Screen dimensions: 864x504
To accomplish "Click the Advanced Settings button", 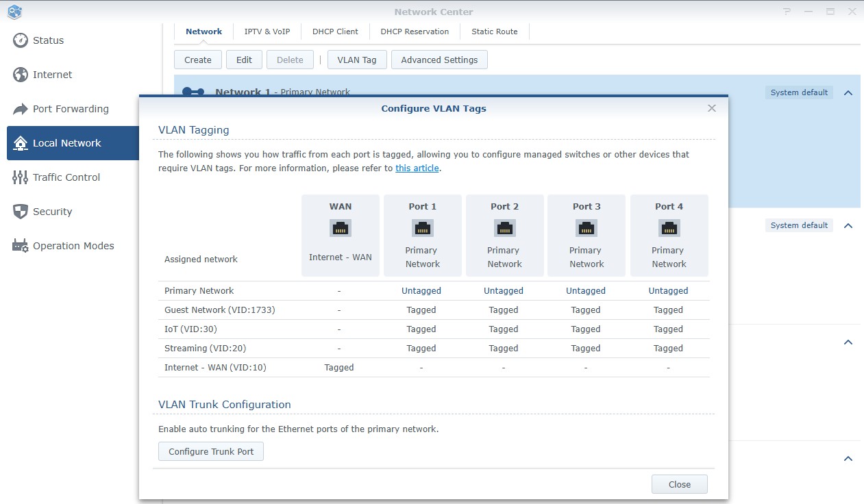I will tap(439, 60).
